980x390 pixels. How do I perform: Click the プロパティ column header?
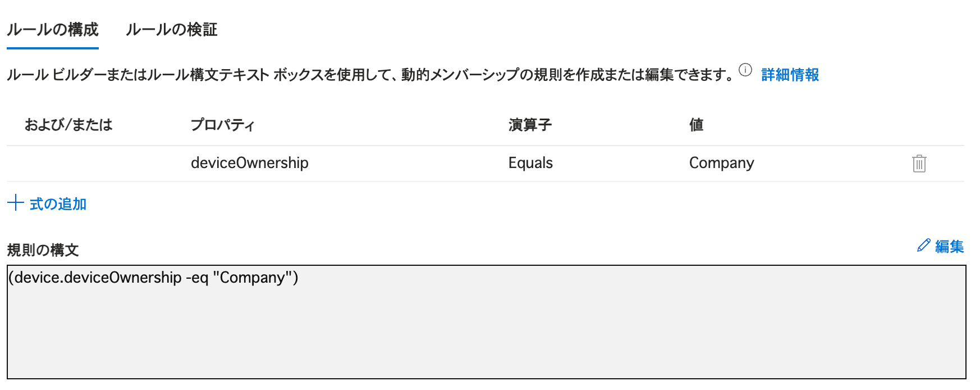point(222,125)
